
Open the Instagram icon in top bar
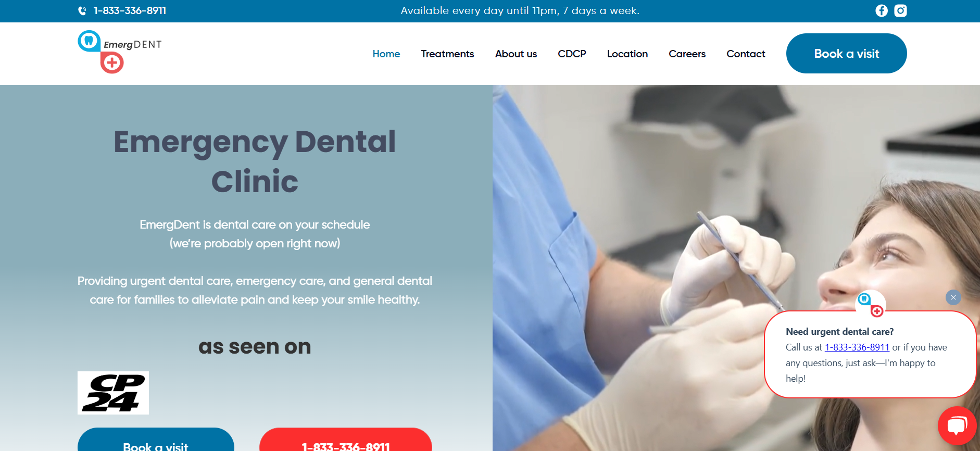click(x=900, y=10)
